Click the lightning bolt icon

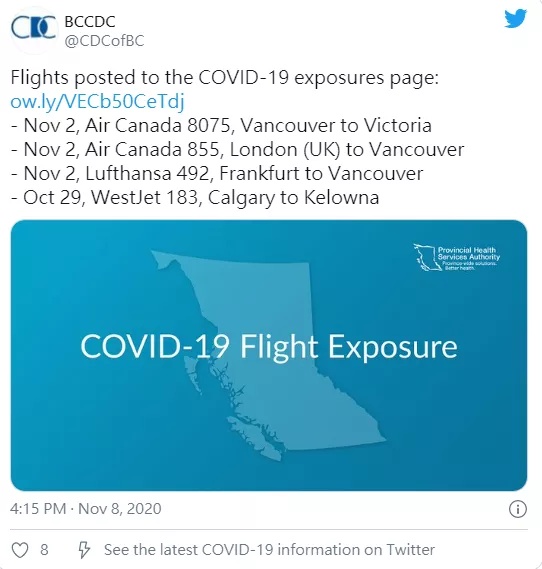coord(84,549)
